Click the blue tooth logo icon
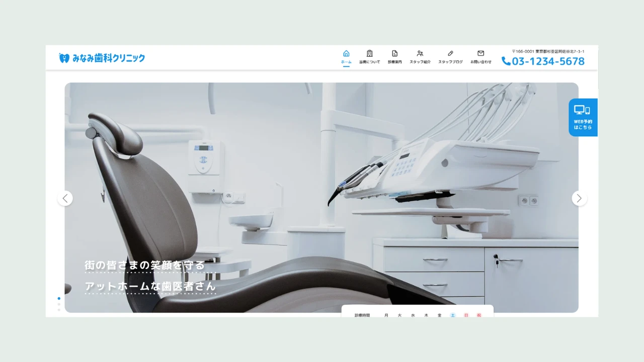644x362 pixels. [x=64, y=58]
